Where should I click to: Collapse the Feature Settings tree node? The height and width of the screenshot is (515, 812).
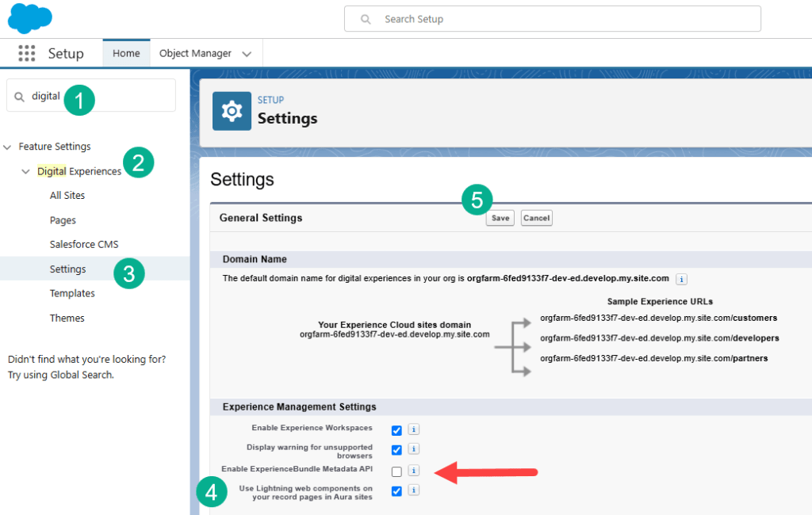click(x=8, y=147)
